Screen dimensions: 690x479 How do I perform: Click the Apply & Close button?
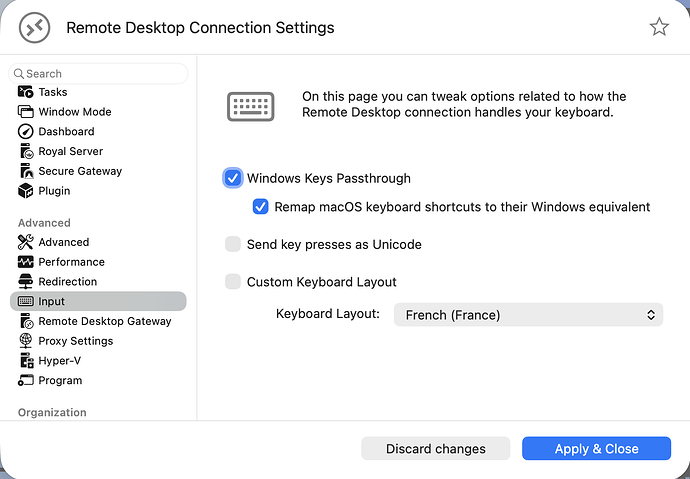point(596,449)
